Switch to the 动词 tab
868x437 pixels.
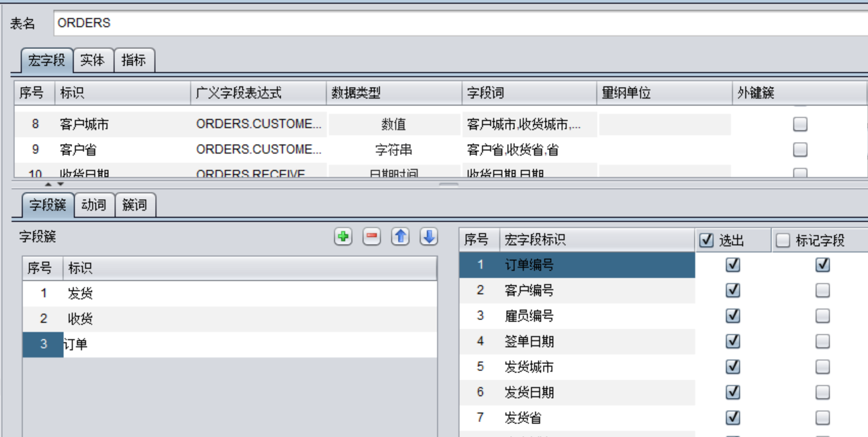tap(94, 205)
